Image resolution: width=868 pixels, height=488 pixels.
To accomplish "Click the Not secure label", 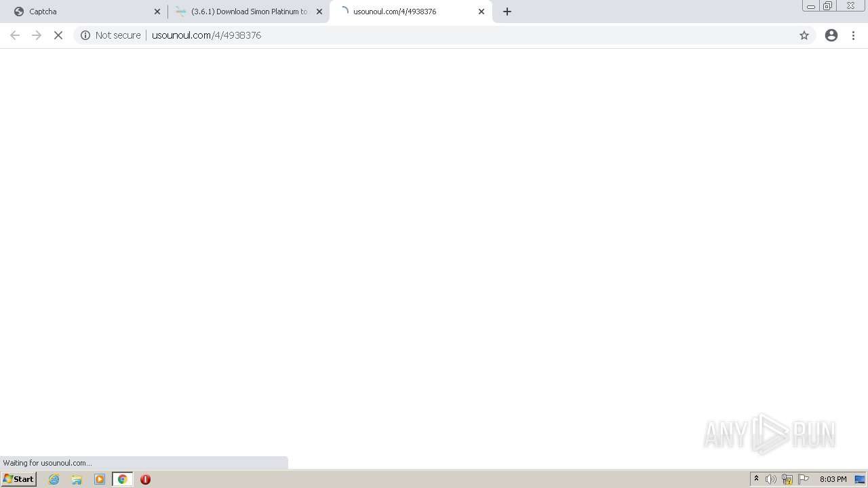I will pyautogui.click(x=118, y=35).
